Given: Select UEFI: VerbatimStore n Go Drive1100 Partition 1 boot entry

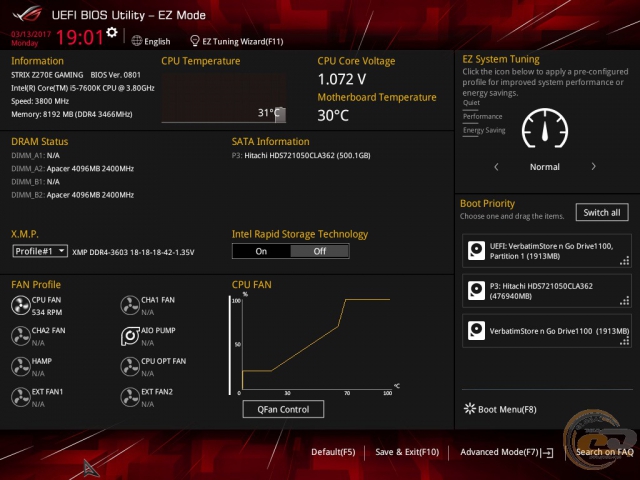Looking at the screenshot, I should click(x=547, y=251).
